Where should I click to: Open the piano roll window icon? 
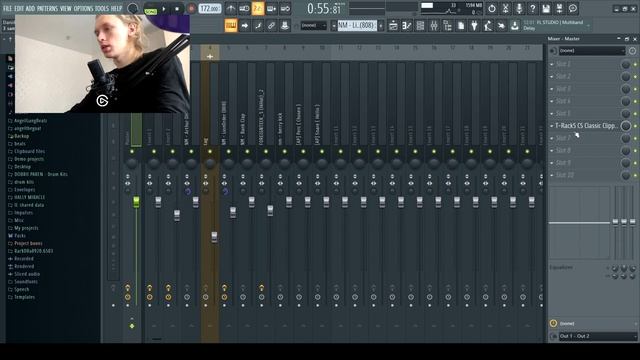(x=407, y=26)
